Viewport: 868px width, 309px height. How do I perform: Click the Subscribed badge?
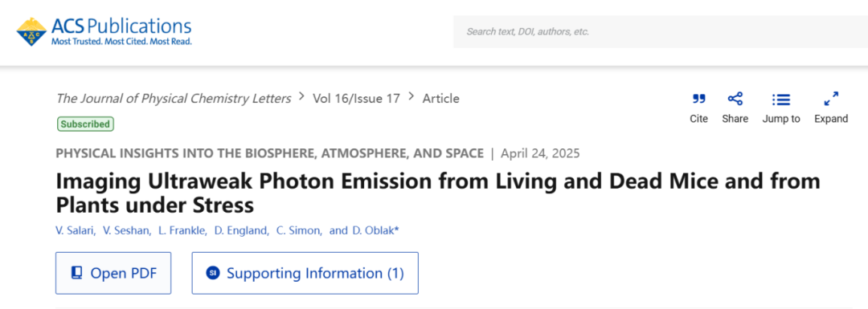coord(85,124)
